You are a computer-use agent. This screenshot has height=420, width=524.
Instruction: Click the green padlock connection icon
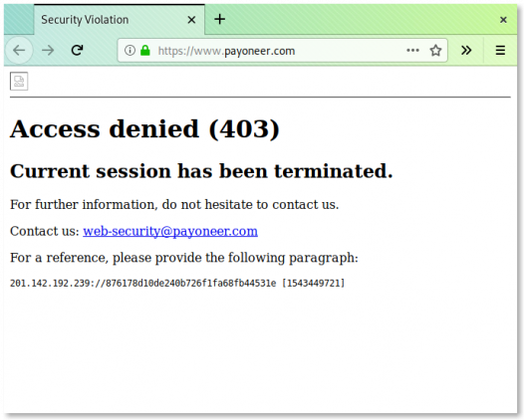(145, 51)
